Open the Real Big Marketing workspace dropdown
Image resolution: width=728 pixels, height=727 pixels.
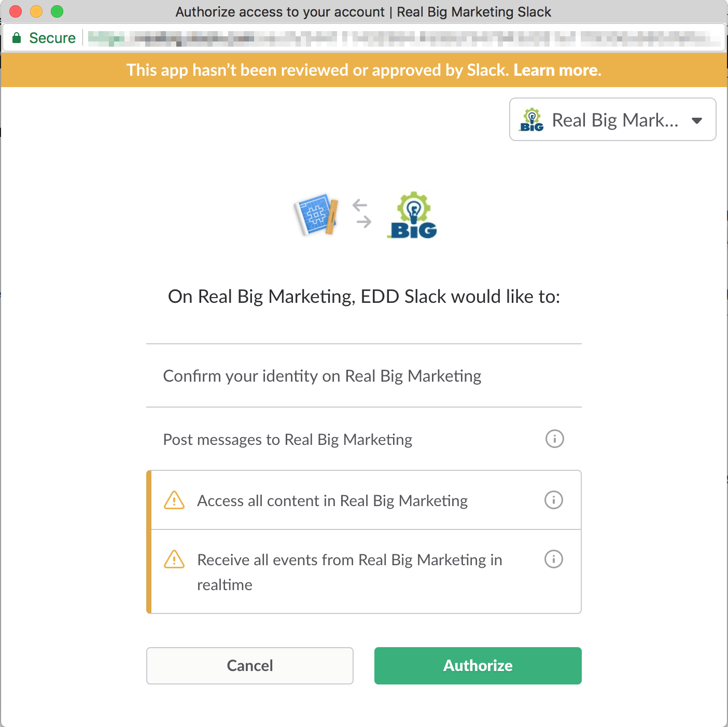(x=612, y=120)
